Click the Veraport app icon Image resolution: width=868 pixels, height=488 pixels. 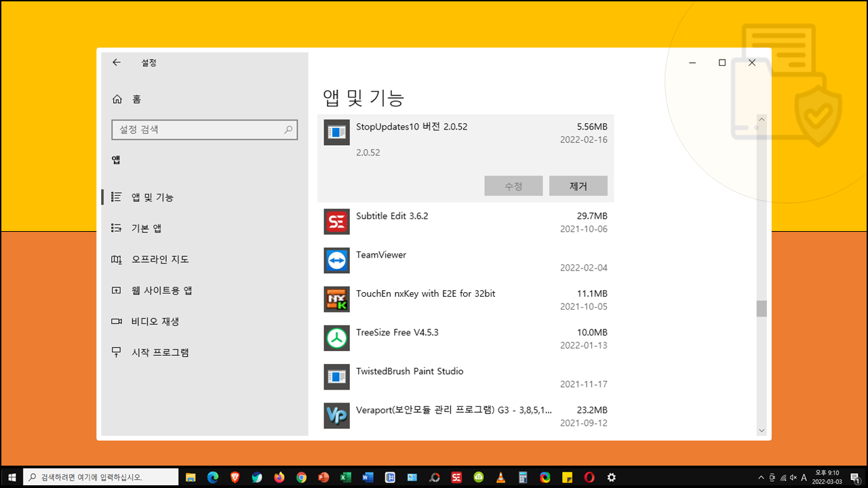(x=336, y=415)
